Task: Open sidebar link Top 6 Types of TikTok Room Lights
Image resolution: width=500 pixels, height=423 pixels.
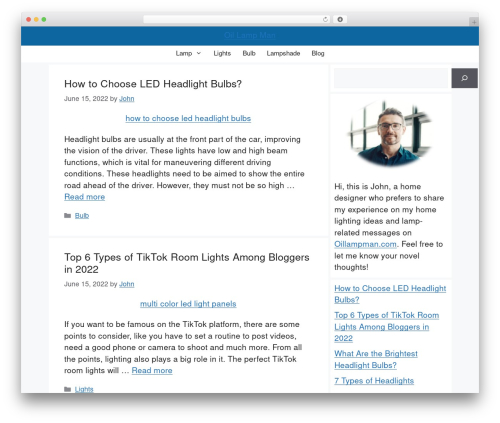Action: point(387,327)
